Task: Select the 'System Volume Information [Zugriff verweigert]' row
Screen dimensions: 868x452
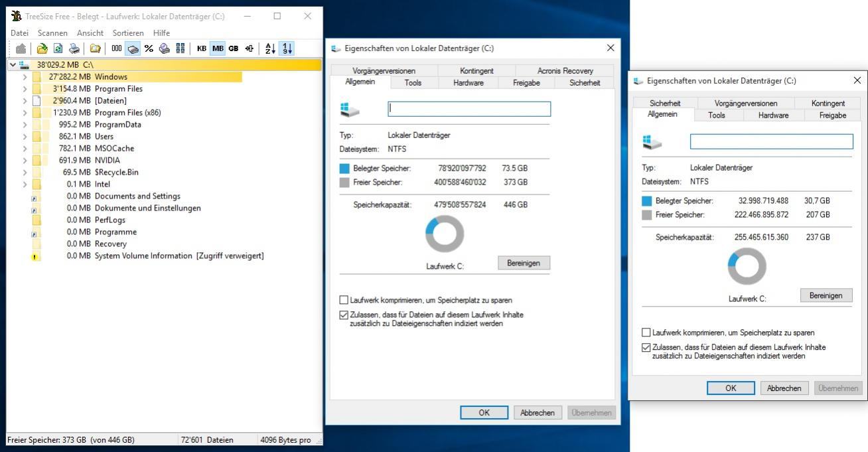Action: (x=165, y=256)
